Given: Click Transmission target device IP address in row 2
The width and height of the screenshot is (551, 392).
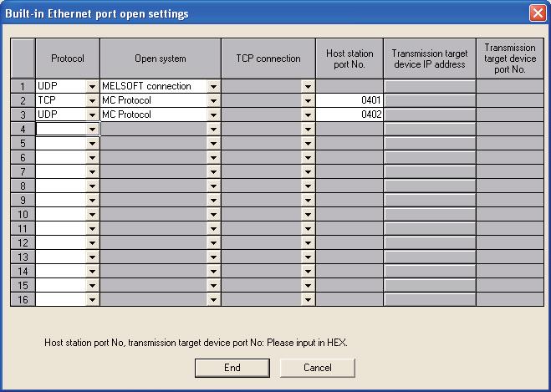Looking at the screenshot, I should (x=429, y=100).
